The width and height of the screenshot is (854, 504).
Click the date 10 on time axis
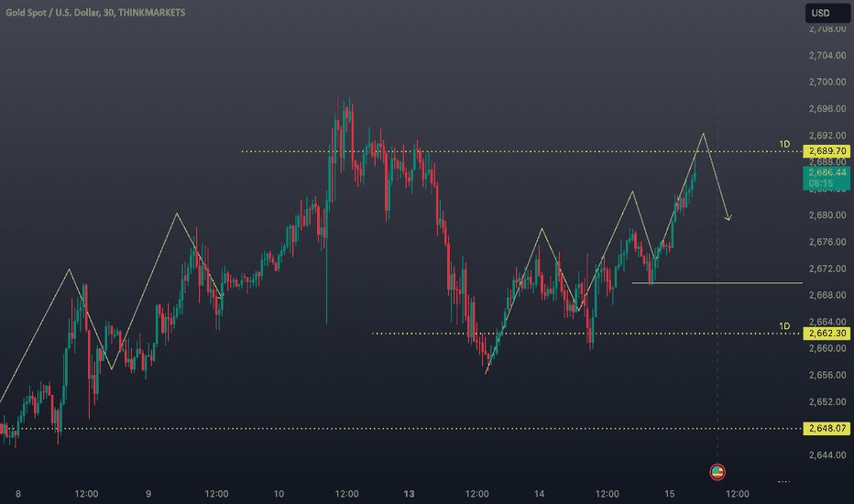click(x=279, y=494)
